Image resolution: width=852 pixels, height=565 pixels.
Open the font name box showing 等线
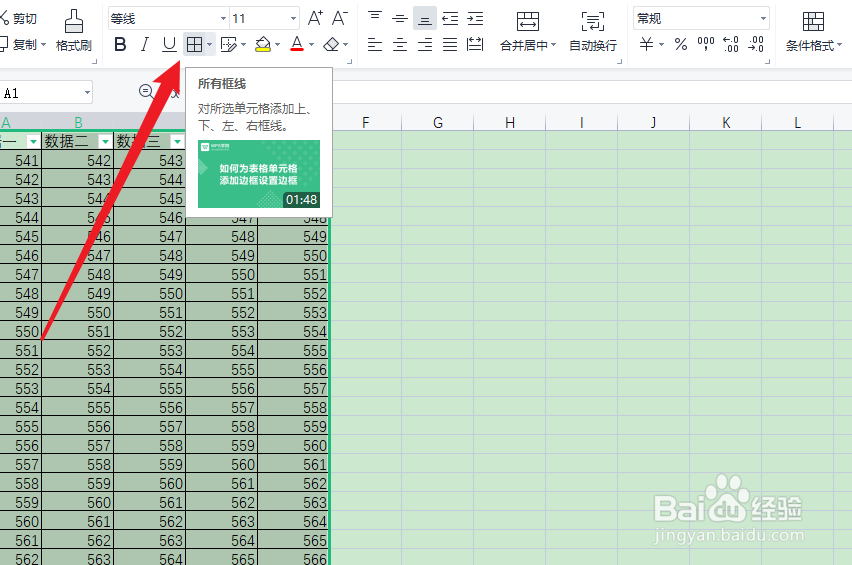[168, 19]
